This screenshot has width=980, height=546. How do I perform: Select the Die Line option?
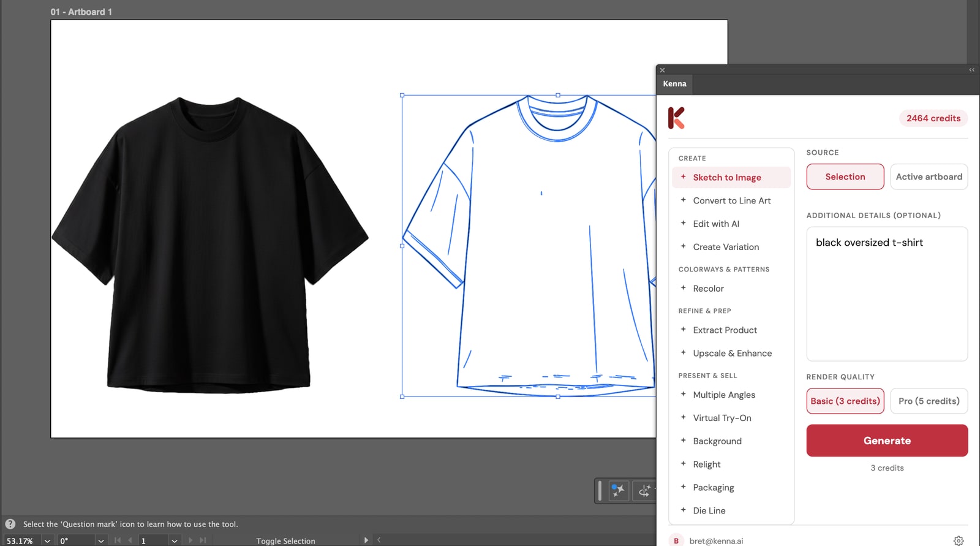click(731, 510)
